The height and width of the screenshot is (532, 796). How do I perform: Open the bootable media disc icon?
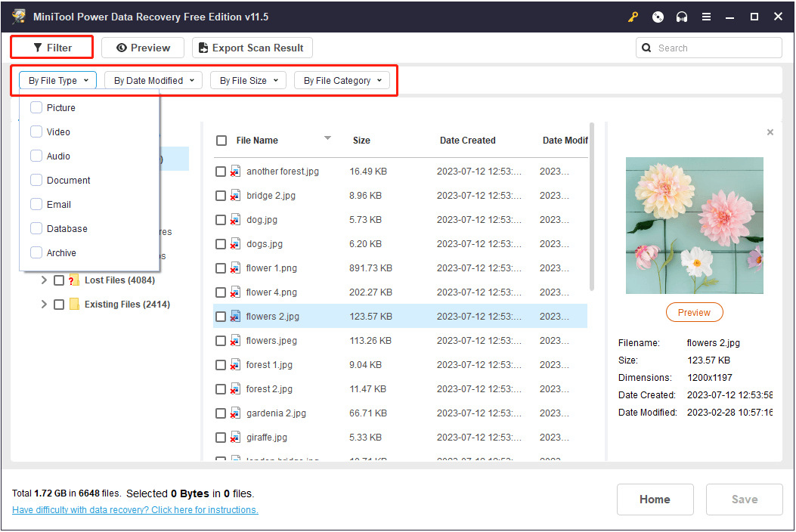(658, 17)
